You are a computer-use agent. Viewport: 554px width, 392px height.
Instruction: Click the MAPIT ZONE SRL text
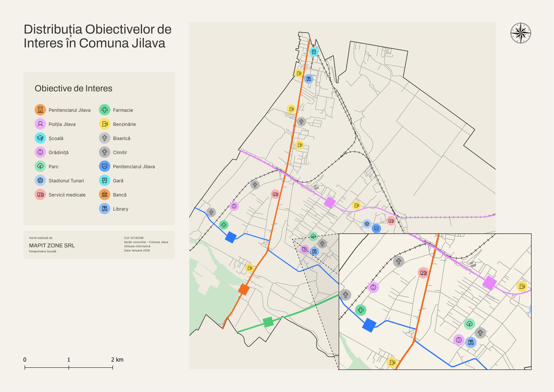(x=52, y=245)
